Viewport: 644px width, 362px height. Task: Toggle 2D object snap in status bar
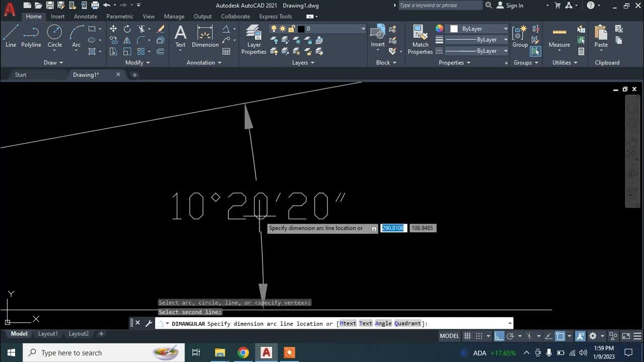pyautogui.click(x=560, y=336)
